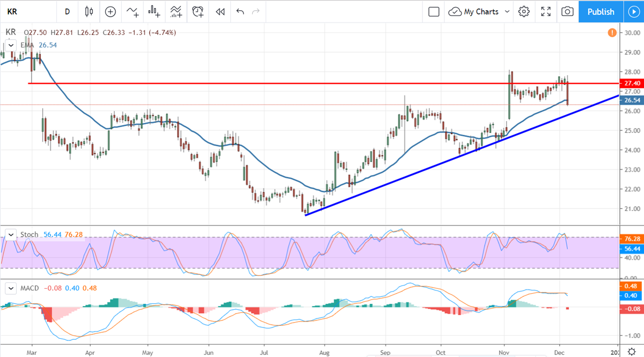Open indicator templates icon
Image resolution: width=644 pixels, height=357 pixels.
pyautogui.click(x=176, y=11)
